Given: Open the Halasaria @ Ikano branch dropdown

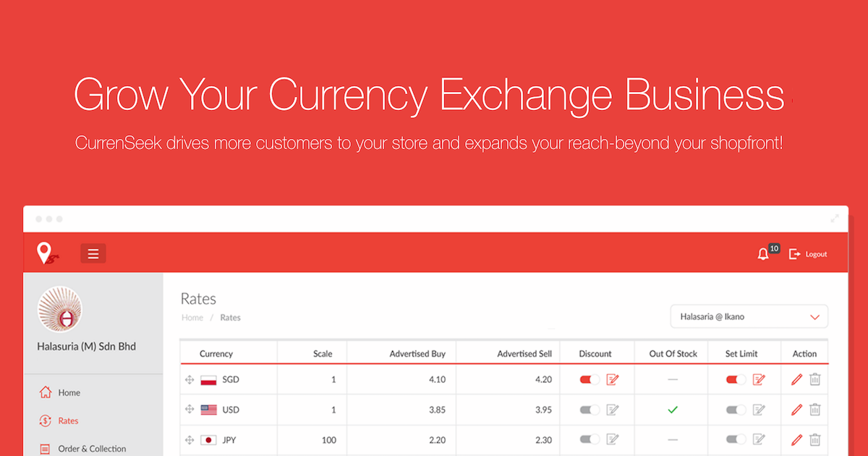Looking at the screenshot, I should (x=749, y=316).
